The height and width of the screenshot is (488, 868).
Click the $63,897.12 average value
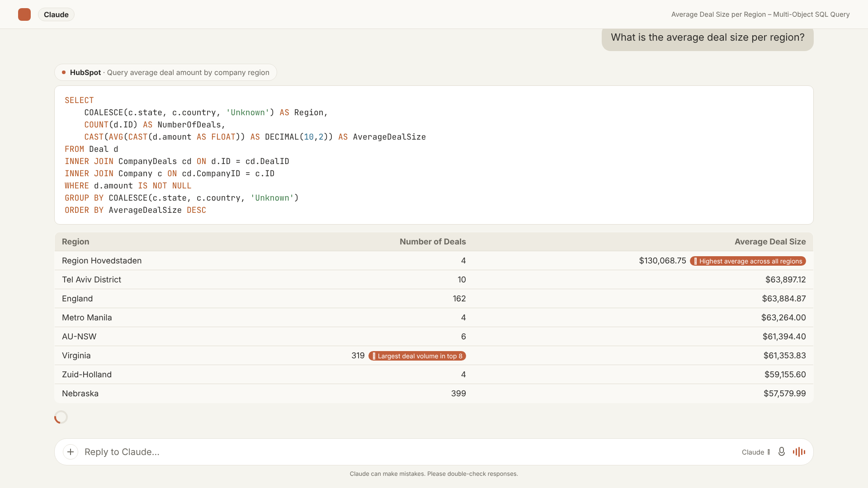[x=785, y=280]
